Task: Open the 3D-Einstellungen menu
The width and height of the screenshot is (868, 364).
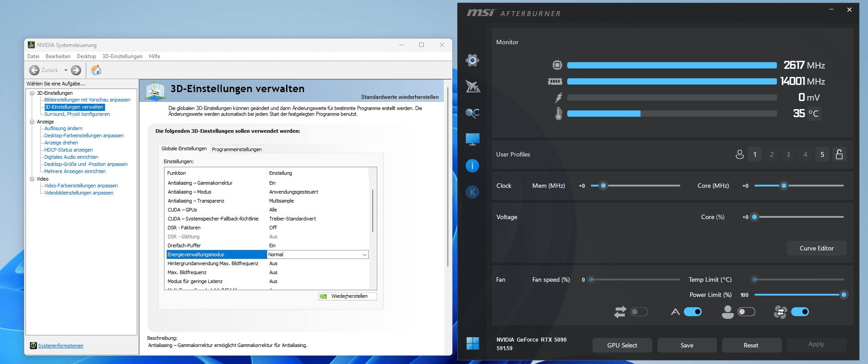Action: coord(122,56)
